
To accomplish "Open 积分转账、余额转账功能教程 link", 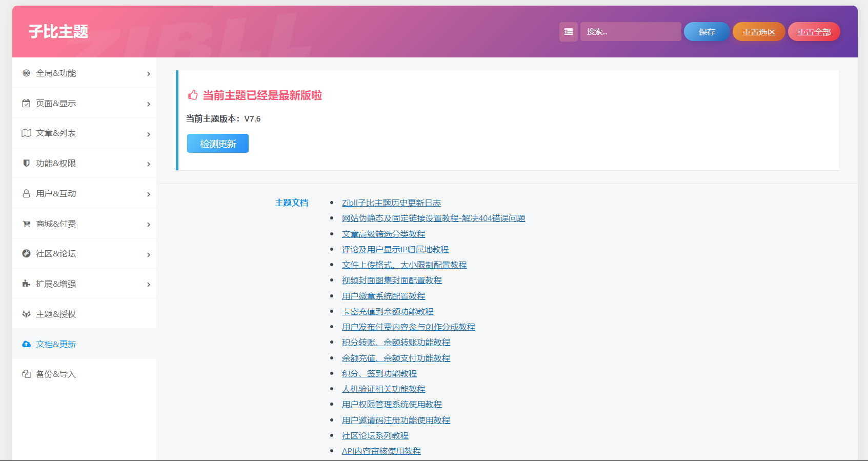I will tap(396, 342).
